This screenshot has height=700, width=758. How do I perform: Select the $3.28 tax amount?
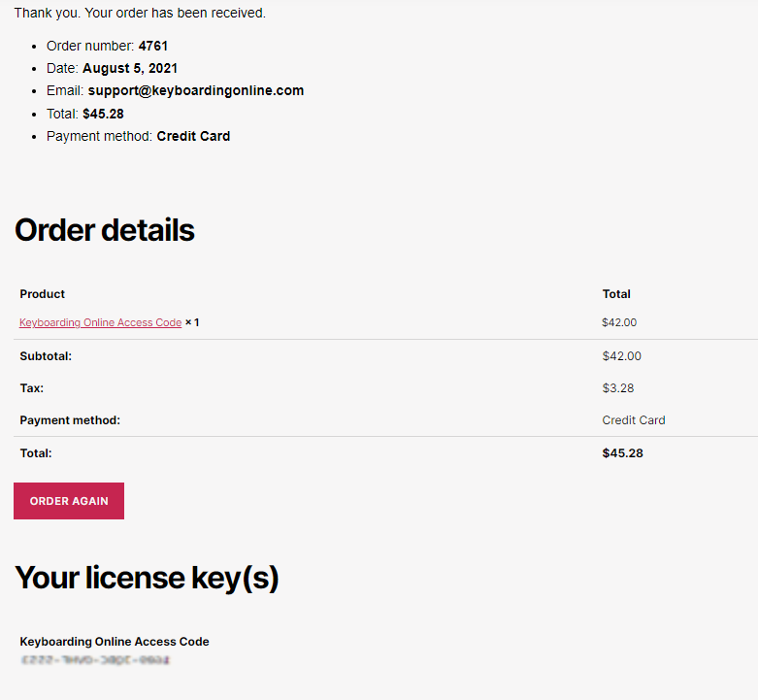[618, 388]
